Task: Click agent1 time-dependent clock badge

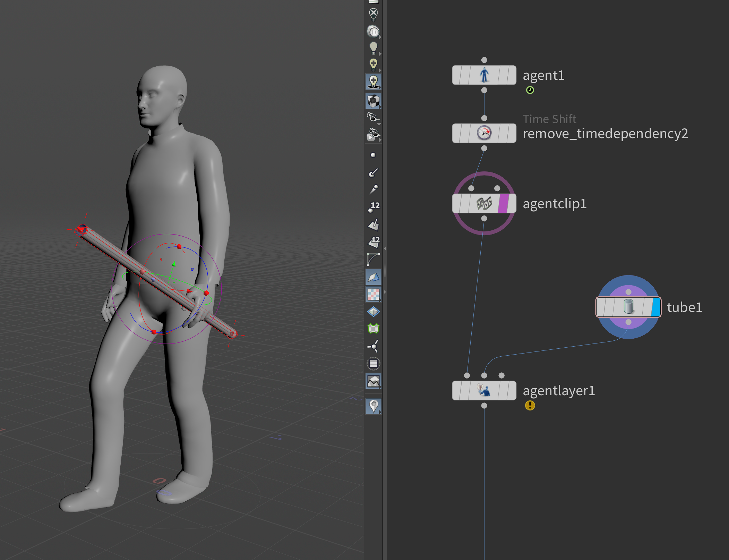Action: pos(530,90)
